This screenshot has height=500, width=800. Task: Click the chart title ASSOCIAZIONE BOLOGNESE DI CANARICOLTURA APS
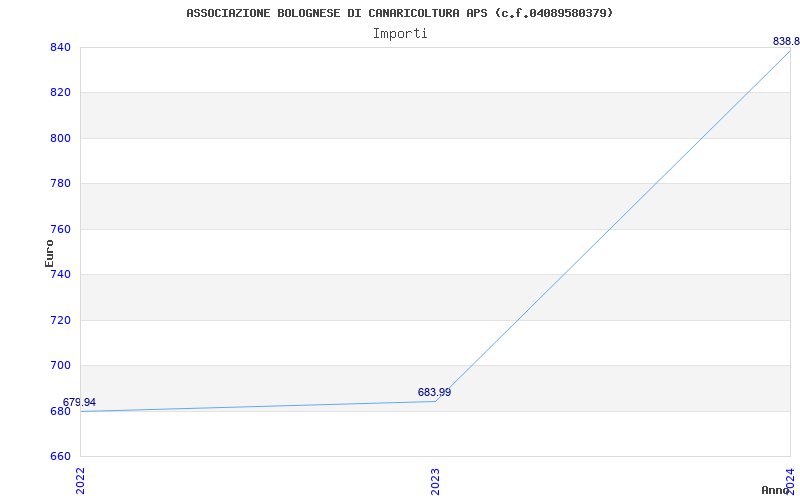click(399, 13)
